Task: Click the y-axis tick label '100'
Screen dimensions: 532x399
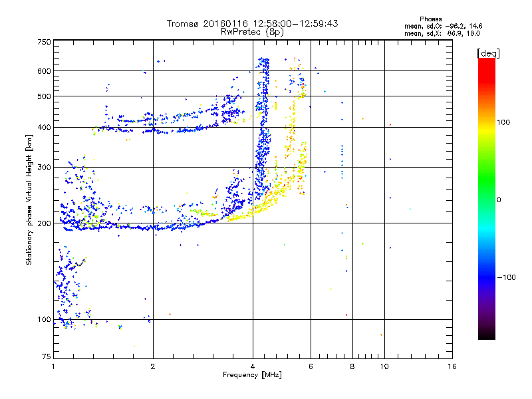Action: point(44,319)
